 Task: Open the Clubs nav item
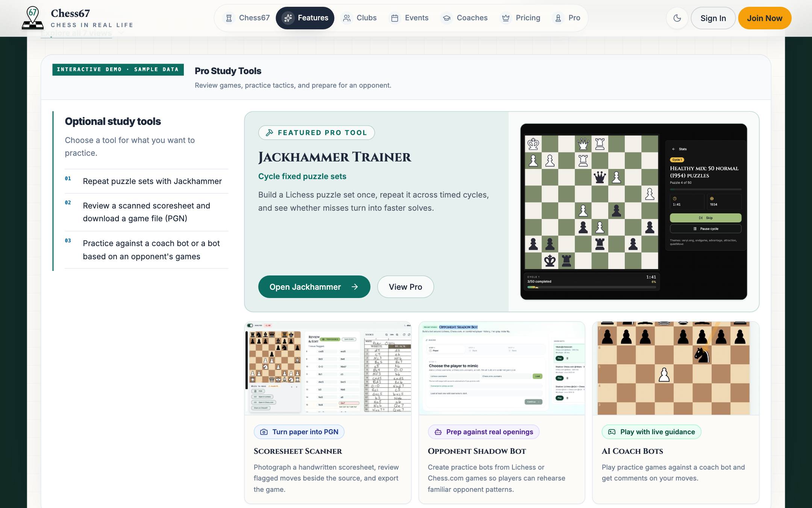pyautogui.click(x=359, y=18)
